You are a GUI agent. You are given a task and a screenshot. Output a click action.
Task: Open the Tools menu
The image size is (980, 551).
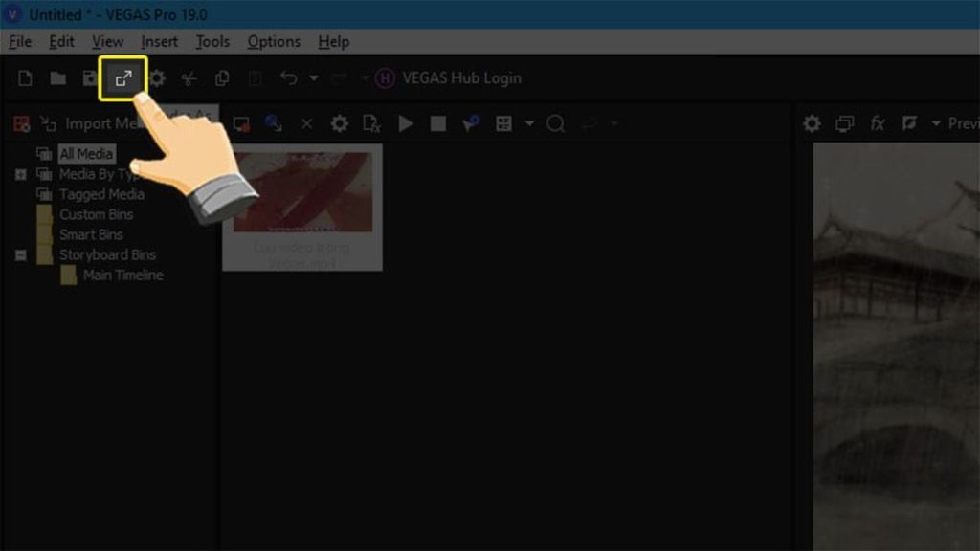(212, 41)
